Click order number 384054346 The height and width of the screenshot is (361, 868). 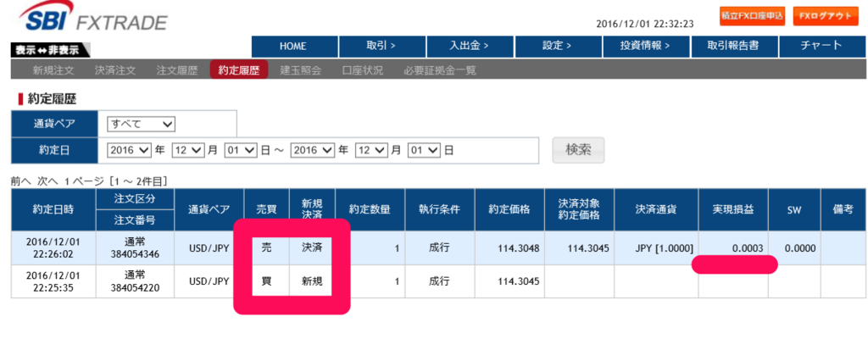[x=135, y=254]
